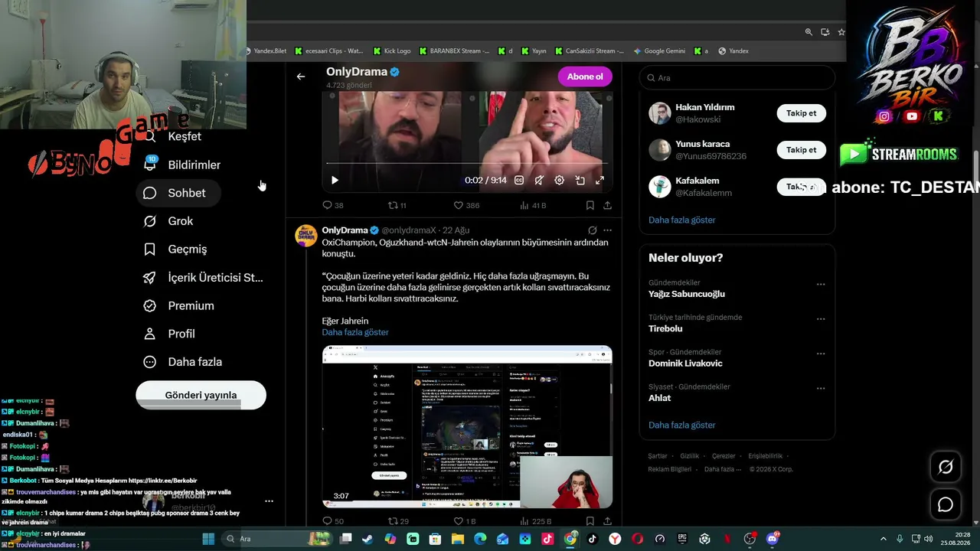This screenshot has width=980, height=551.
Task: Open the OnlyDrama avatar on the 22 Ağu post
Action: pyautogui.click(x=306, y=236)
